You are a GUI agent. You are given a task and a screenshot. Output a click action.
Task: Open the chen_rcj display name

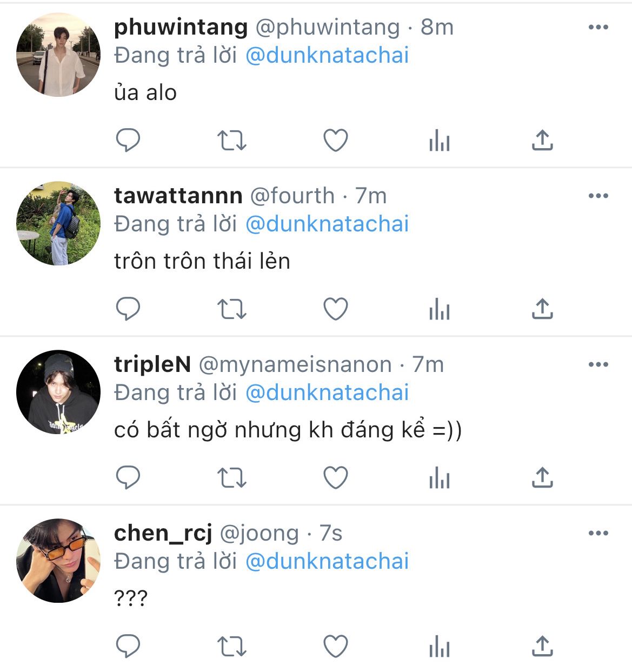163,533
